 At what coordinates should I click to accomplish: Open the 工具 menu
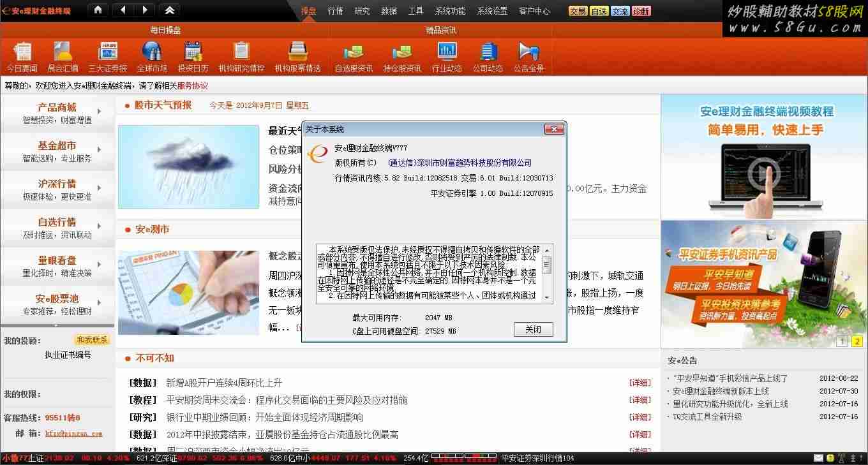pyautogui.click(x=416, y=11)
